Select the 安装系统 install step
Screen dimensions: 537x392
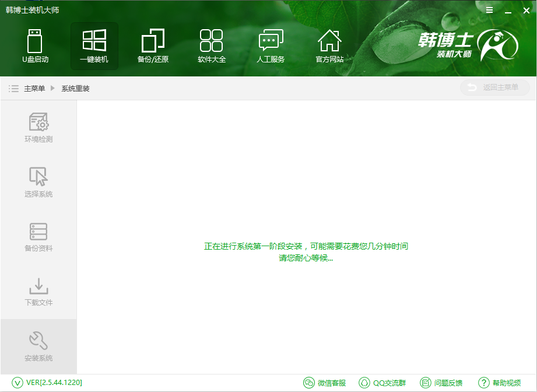click(x=38, y=346)
